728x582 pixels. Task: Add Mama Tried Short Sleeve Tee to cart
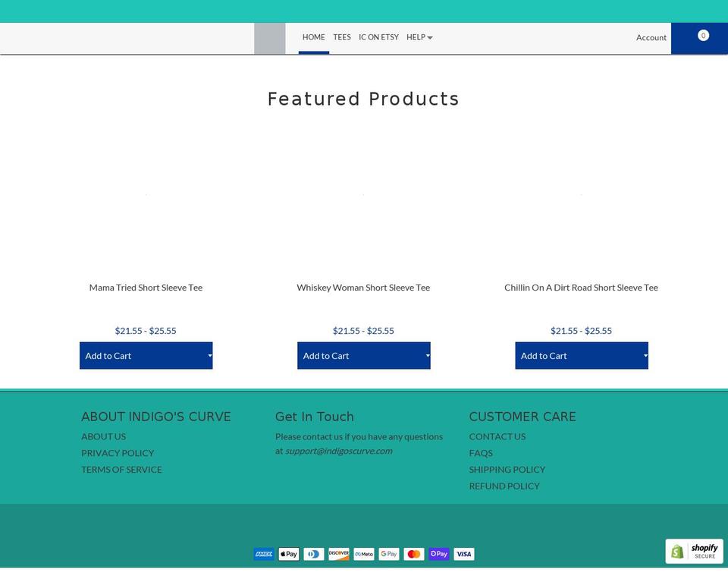146,356
